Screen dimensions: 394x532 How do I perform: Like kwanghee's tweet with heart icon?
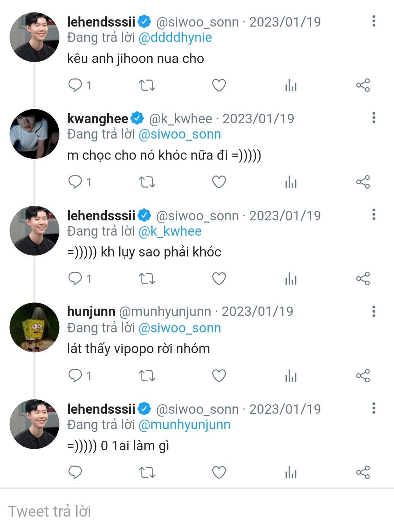tap(219, 182)
